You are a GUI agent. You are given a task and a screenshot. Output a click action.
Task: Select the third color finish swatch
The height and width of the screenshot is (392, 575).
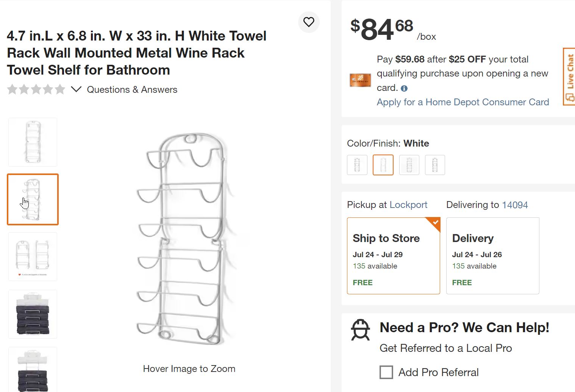[409, 165]
